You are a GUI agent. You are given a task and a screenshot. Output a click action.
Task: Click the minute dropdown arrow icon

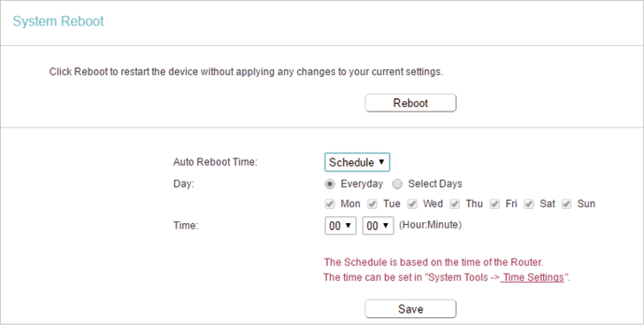[386, 225]
